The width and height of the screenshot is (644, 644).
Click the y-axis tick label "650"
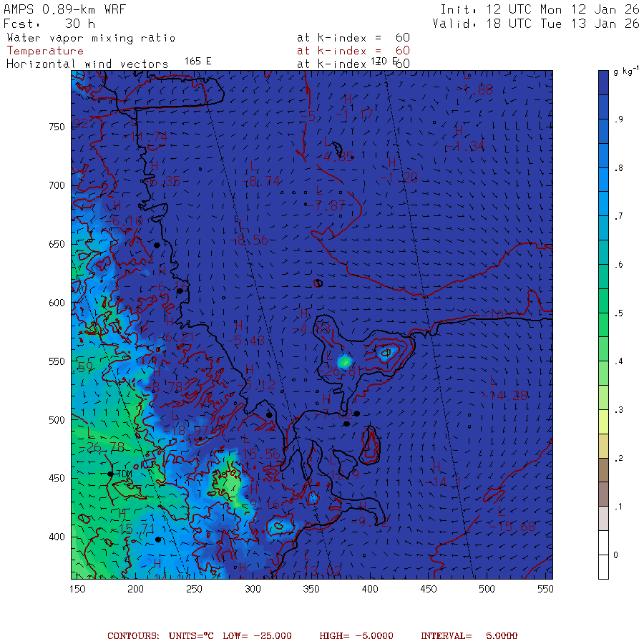coord(57,244)
